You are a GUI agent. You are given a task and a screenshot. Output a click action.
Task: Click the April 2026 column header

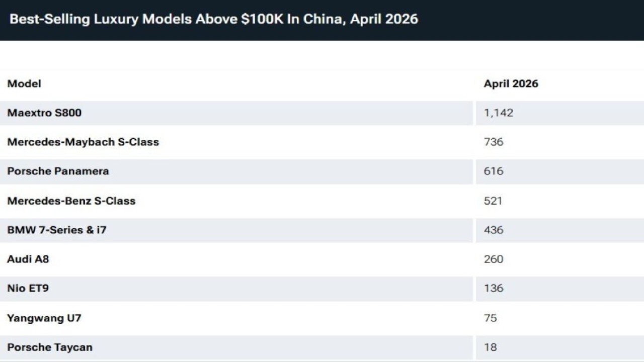pos(511,83)
